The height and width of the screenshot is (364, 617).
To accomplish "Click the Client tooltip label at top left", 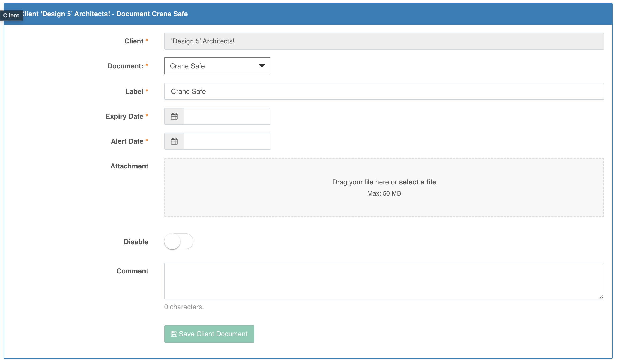I will [x=11, y=15].
